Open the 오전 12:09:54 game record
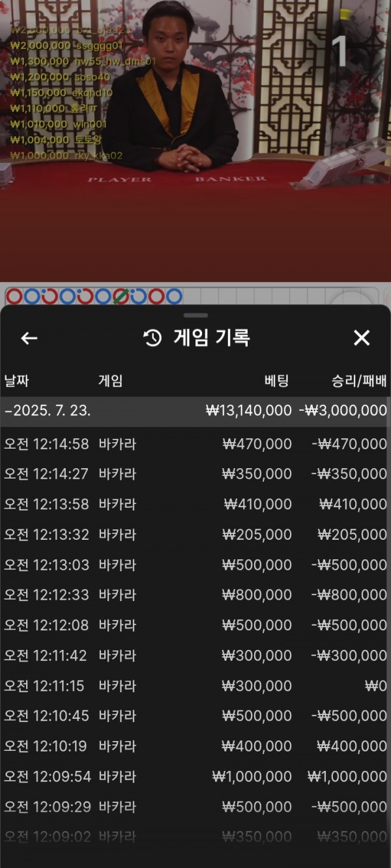 (x=195, y=776)
